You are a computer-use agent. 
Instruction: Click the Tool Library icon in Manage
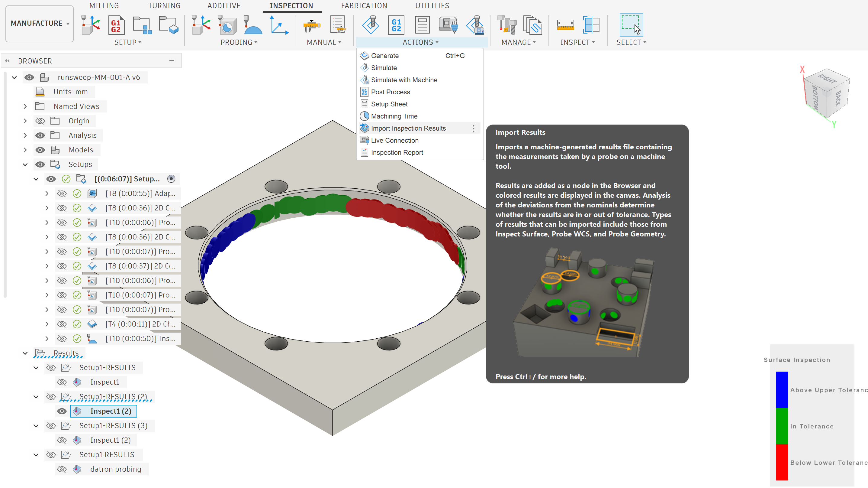click(507, 25)
